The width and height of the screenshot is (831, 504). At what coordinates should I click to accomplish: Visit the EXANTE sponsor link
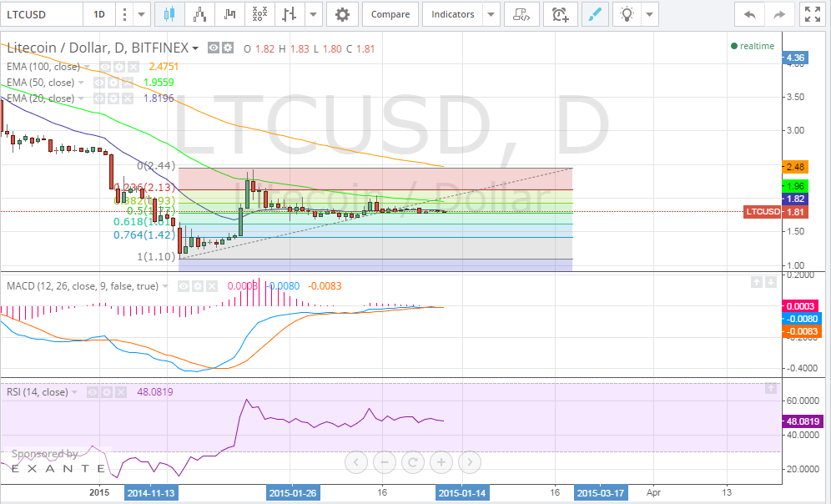[58, 468]
